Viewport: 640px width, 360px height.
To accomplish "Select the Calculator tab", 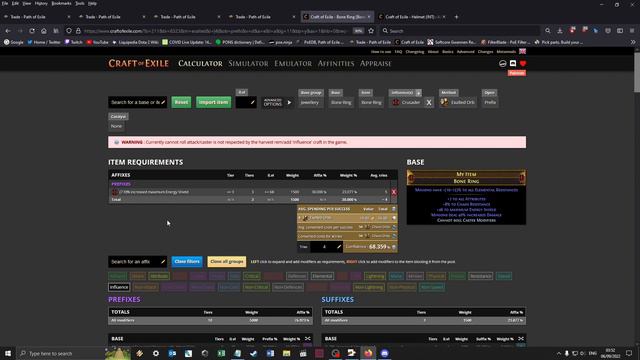I will (200, 64).
